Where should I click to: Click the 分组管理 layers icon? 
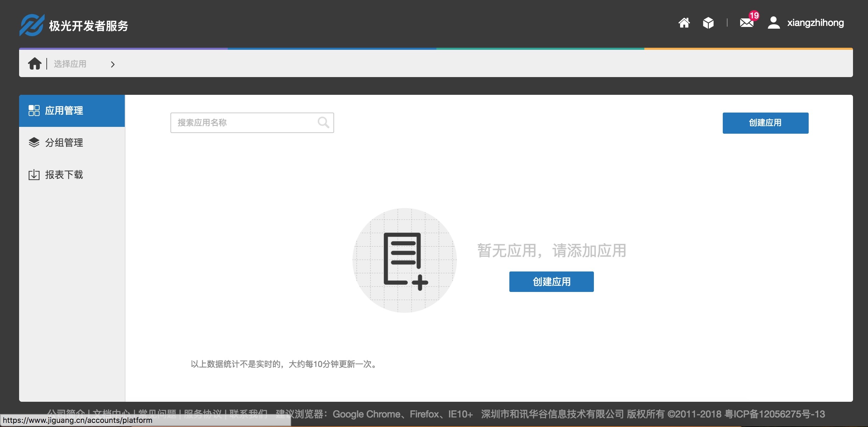(34, 143)
